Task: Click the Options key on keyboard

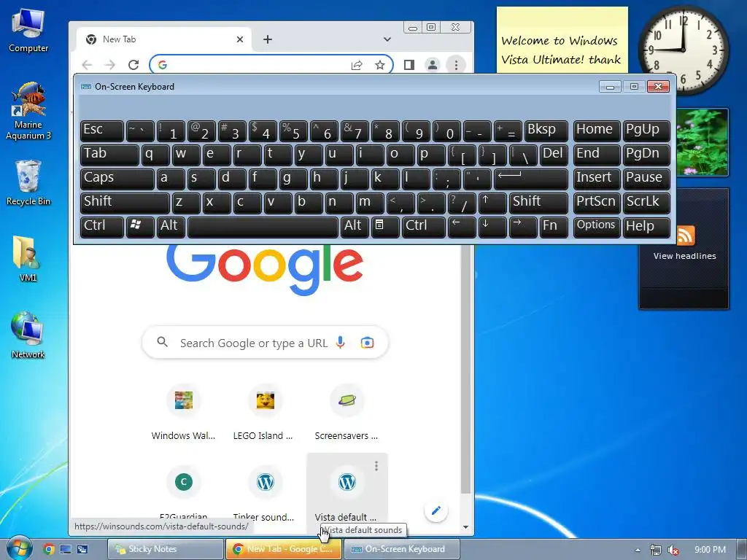Action: [x=597, y=227]
